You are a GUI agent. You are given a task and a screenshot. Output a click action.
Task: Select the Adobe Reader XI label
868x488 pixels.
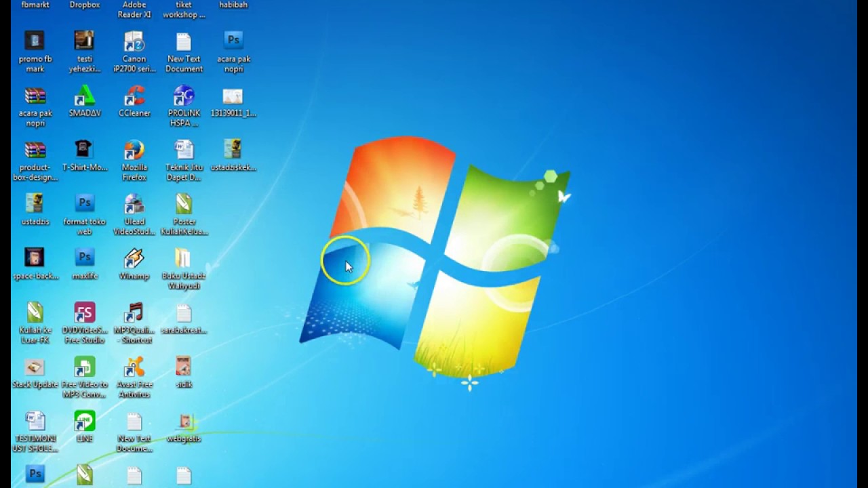(134, 9)
